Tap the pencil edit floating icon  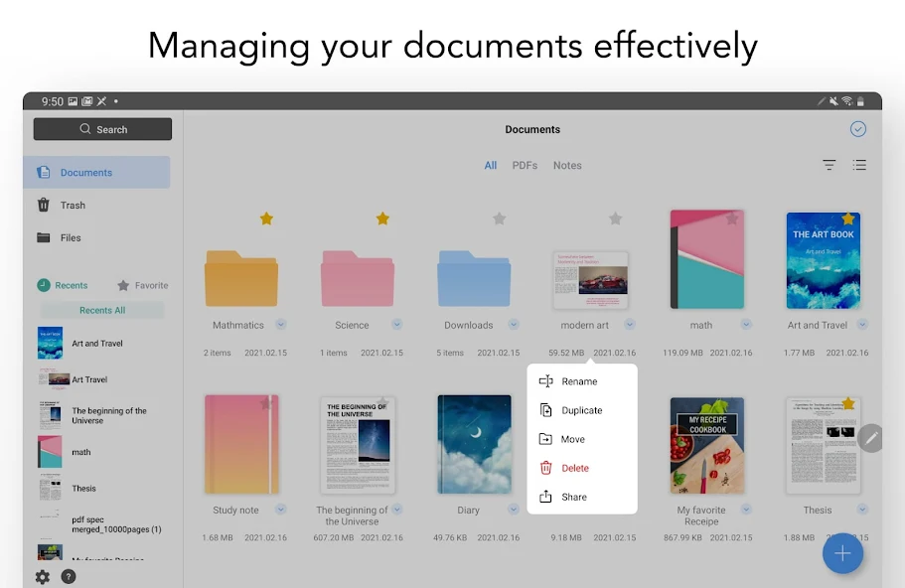pos(871,439)
